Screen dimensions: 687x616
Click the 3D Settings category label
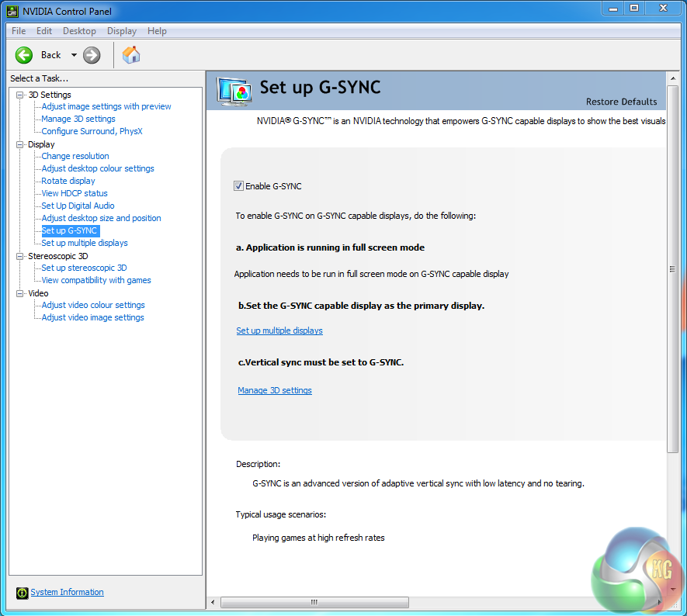click(x=50, y=95)
